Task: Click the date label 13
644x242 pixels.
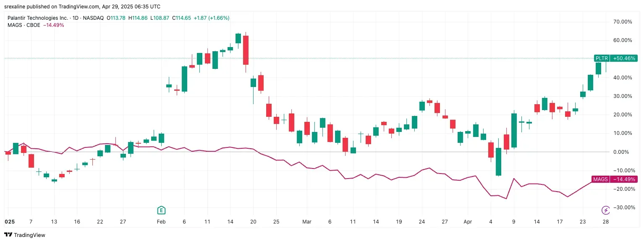Action: tap(54, 221)
